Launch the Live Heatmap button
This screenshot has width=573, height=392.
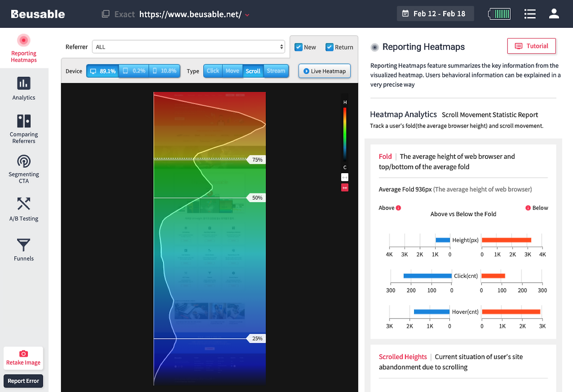(325, 71)
